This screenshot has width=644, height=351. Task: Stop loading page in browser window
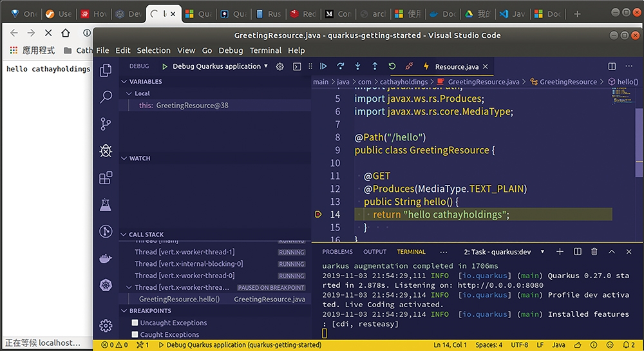[48, 33]
